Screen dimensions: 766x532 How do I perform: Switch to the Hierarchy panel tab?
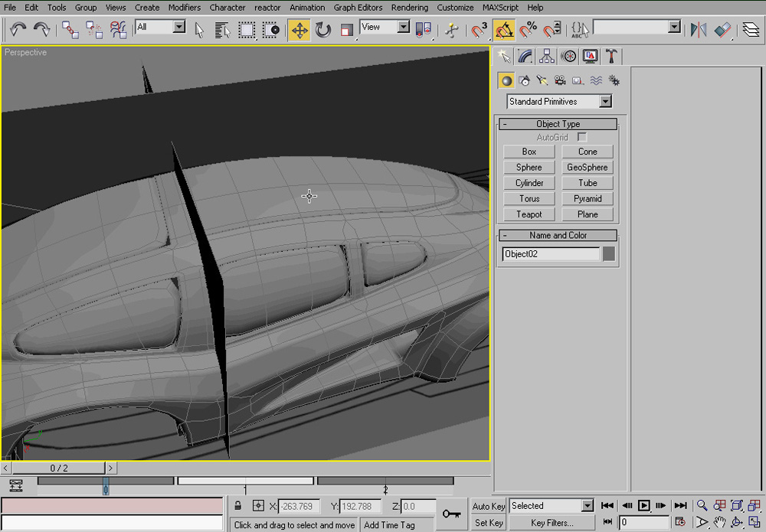pyautogui.click(x=546, y=56)
